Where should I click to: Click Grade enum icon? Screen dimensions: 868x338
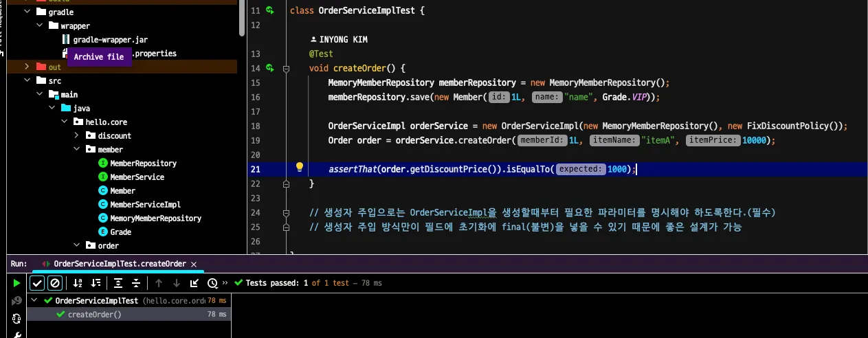point(103,232)
